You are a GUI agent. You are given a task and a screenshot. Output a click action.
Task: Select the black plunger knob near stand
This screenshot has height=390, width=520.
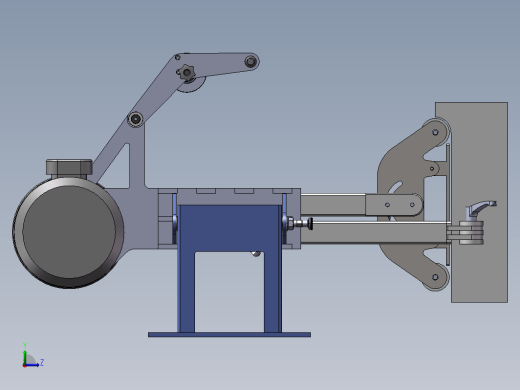pos(310,223)
